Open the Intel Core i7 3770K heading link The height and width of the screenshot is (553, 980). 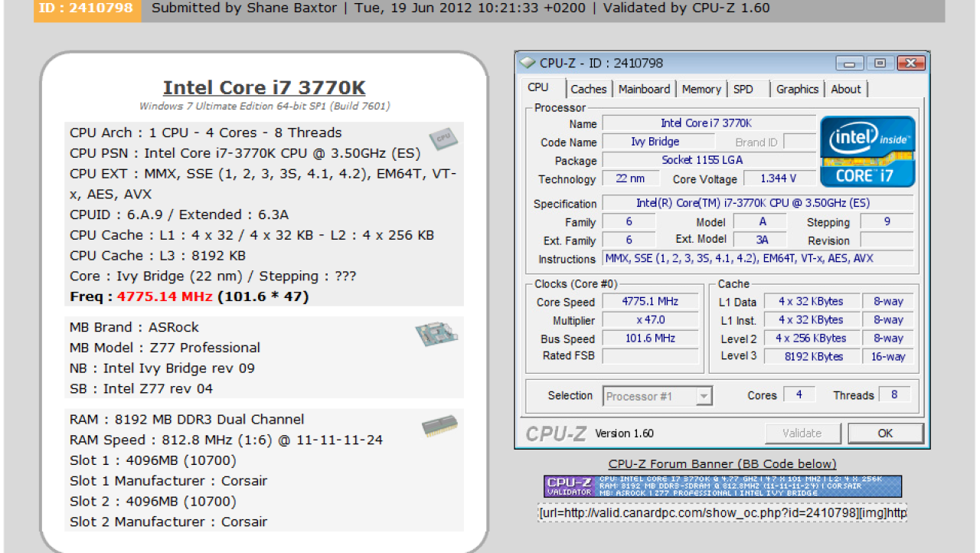264,87
